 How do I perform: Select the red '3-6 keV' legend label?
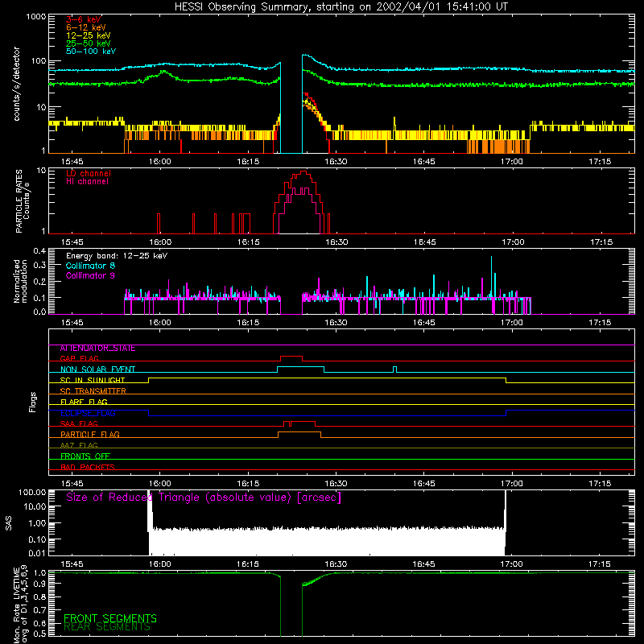(84, 19)
